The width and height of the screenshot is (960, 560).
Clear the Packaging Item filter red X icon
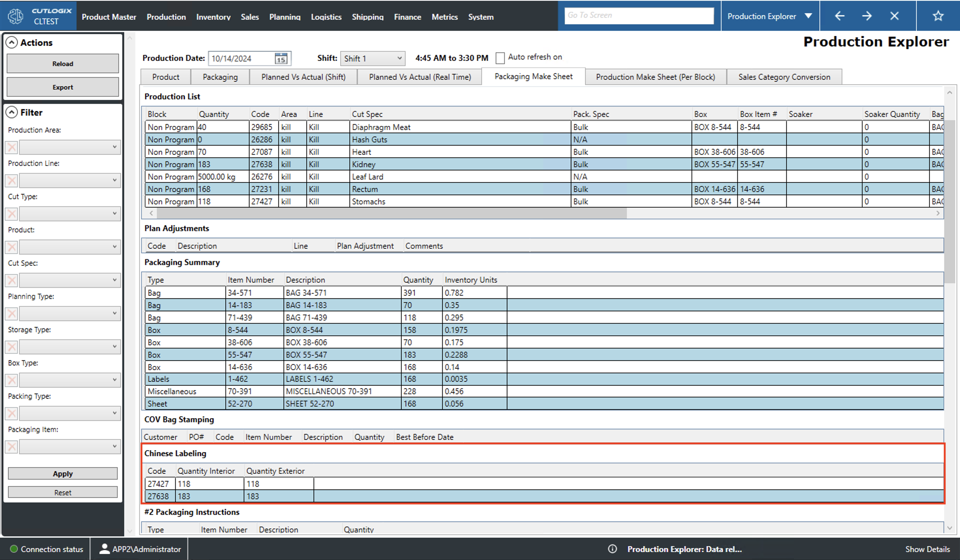coord(11,446)
